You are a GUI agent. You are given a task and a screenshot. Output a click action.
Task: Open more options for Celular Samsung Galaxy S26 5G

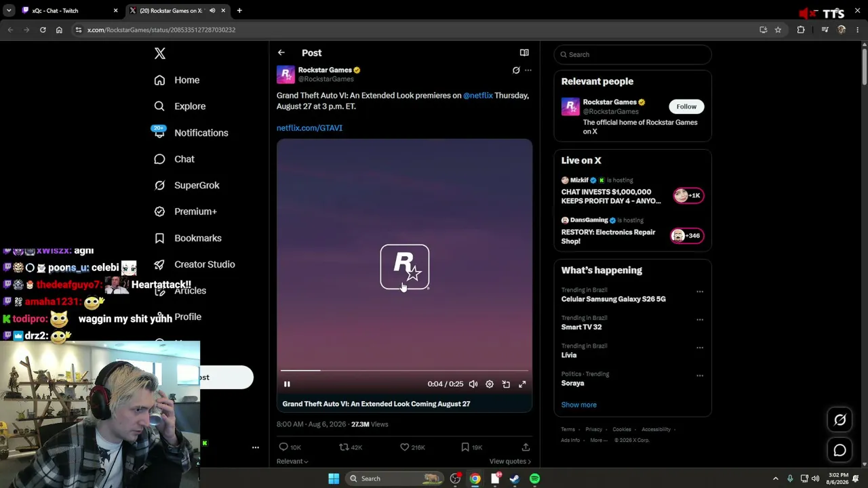pos(700,292)
